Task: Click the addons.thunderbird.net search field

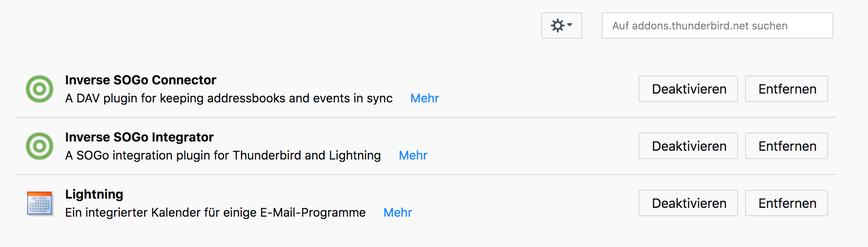Action: click(x=717, y=25)
